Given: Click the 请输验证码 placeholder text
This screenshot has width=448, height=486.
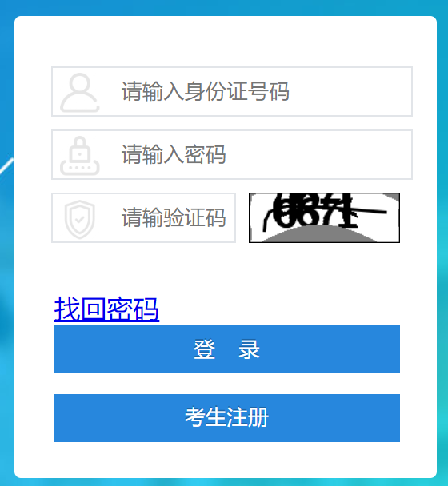Looking at the screenshot, I should tap(174, 218).
